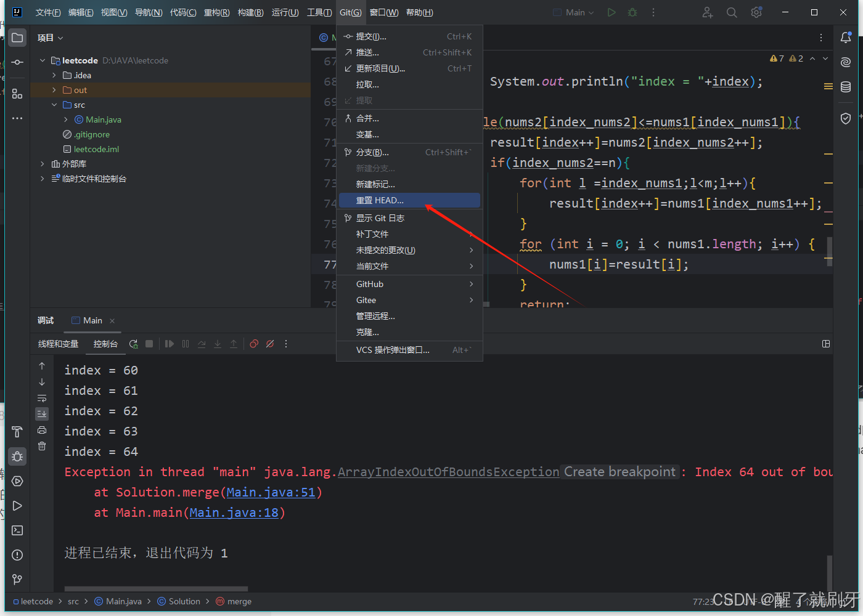This screenshot has width=863, height=616.
Task: Open IDE settings gear
Action: point(756,12)
